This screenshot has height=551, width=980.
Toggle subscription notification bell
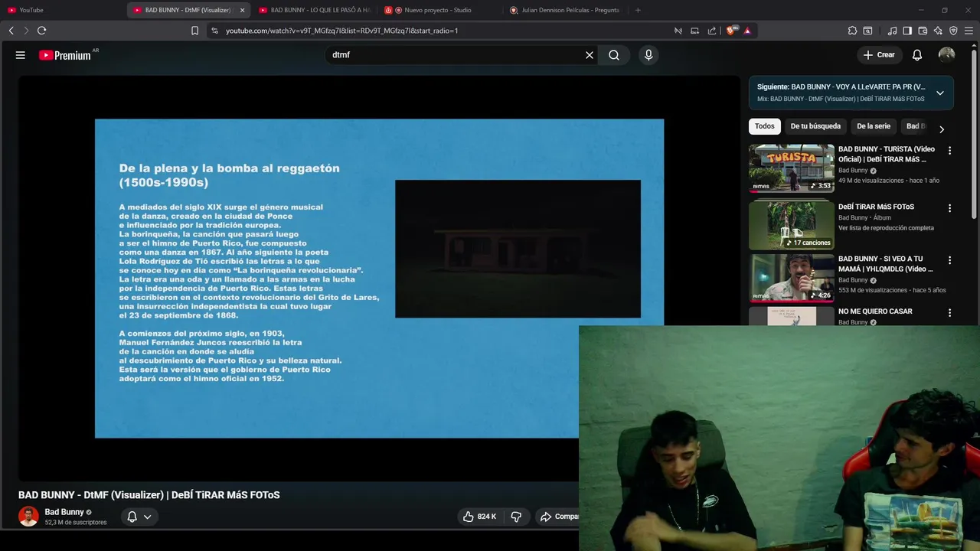[x=132, y=517]
